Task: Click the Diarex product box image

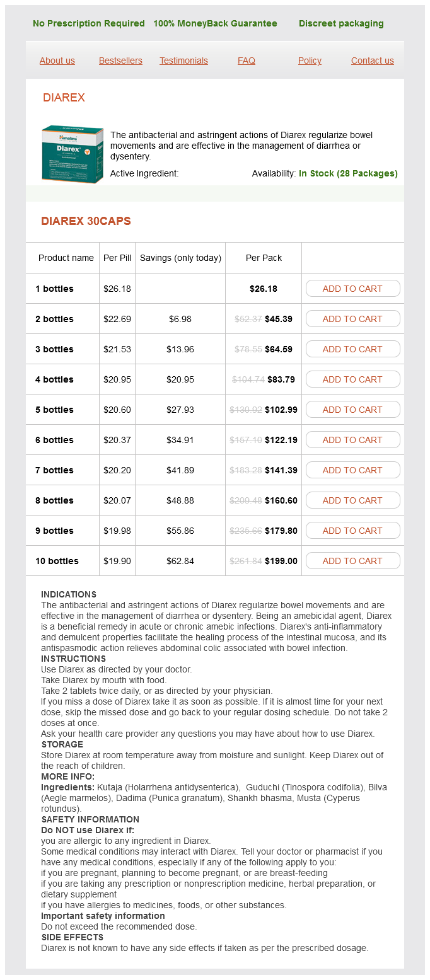Action: (x=73, y=154)
